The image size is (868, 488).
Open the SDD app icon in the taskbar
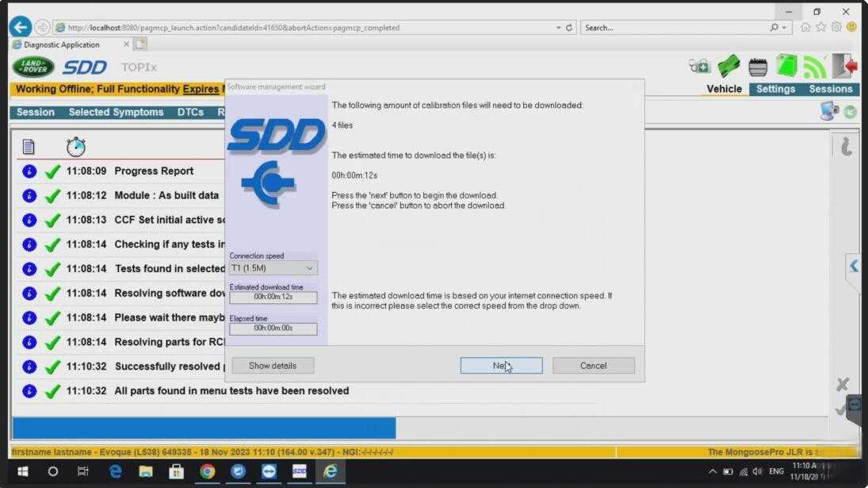tap(300, 471)
